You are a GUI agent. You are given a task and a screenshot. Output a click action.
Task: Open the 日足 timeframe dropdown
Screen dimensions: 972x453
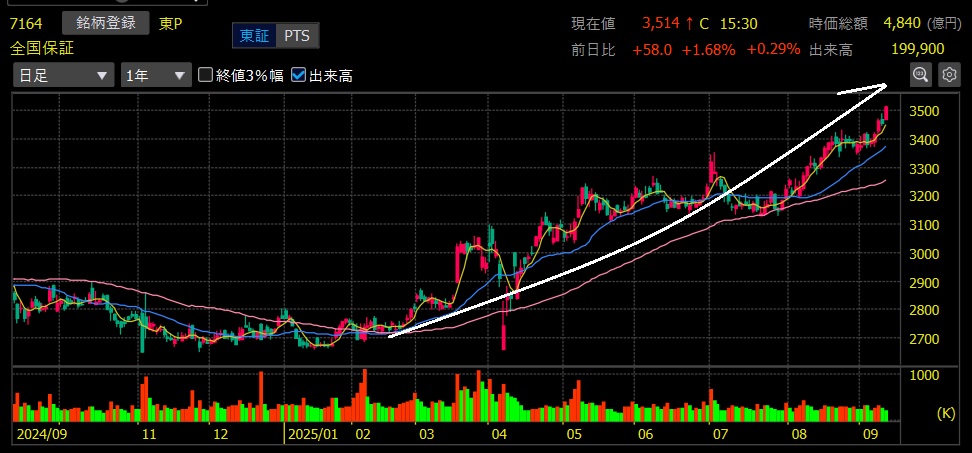[63, 75]
